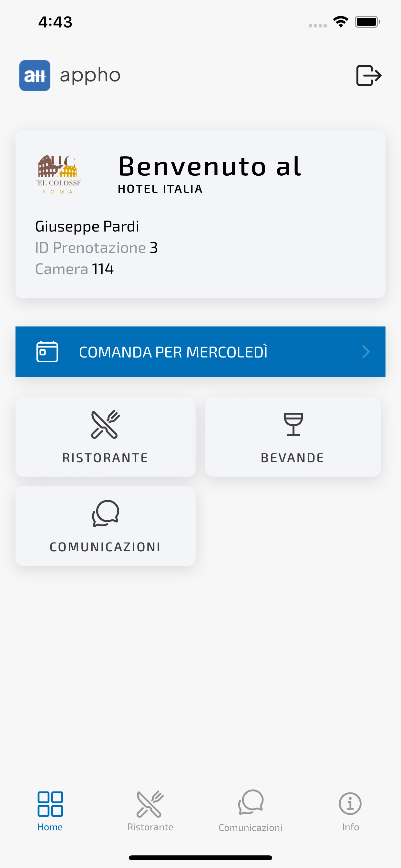Tap the calendar icon on blue banner
Image resolution: width=401 pixels, height=868 pixels.
click(47, 351)
